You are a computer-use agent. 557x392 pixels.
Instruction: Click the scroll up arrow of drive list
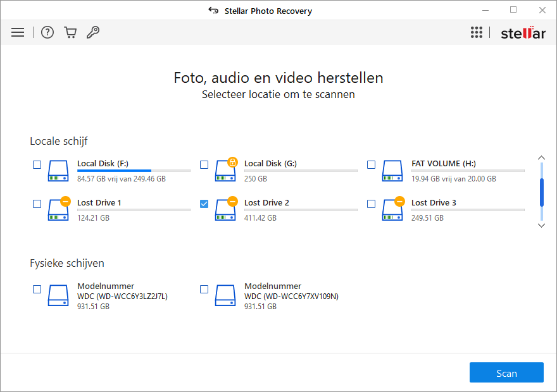(x=541, y=157)
